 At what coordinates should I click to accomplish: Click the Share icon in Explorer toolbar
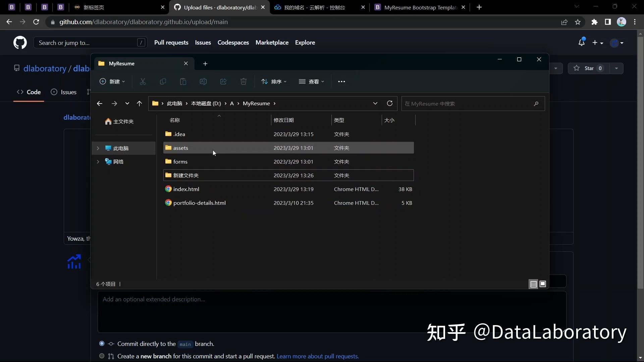click(x=223, y=81)
